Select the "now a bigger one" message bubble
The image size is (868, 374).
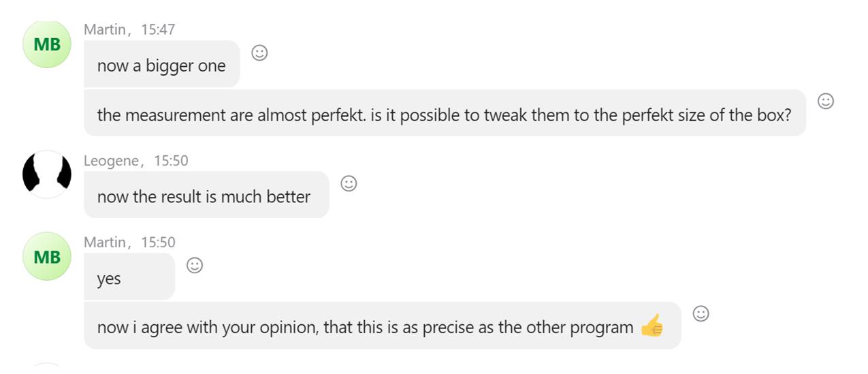click(x=162, y=64)
